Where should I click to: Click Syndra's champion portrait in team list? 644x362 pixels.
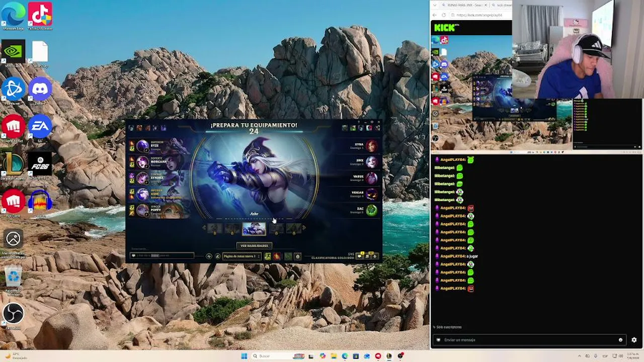point(142,178)
